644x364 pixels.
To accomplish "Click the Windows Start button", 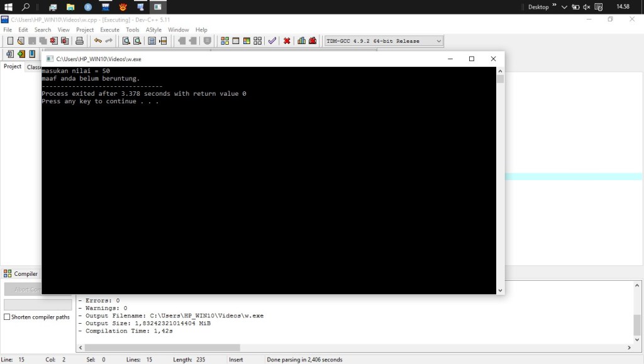I will (x=8, y=7).
